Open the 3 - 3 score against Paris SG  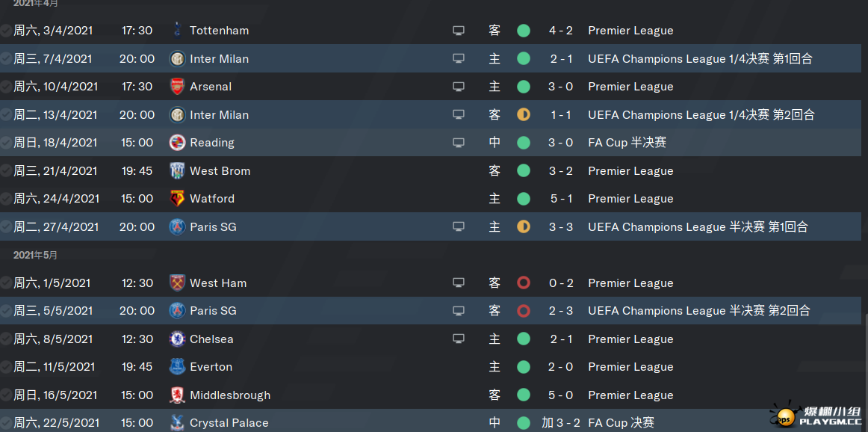[561, 226]
